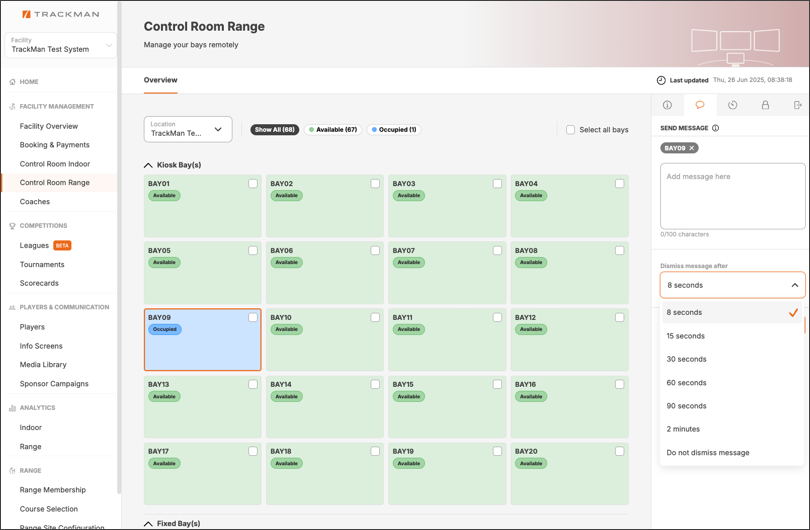The width and height of the screenshot is (810, 530).
Task: Choose Do not dismiss message option
Action: click(x=731, y=453)
